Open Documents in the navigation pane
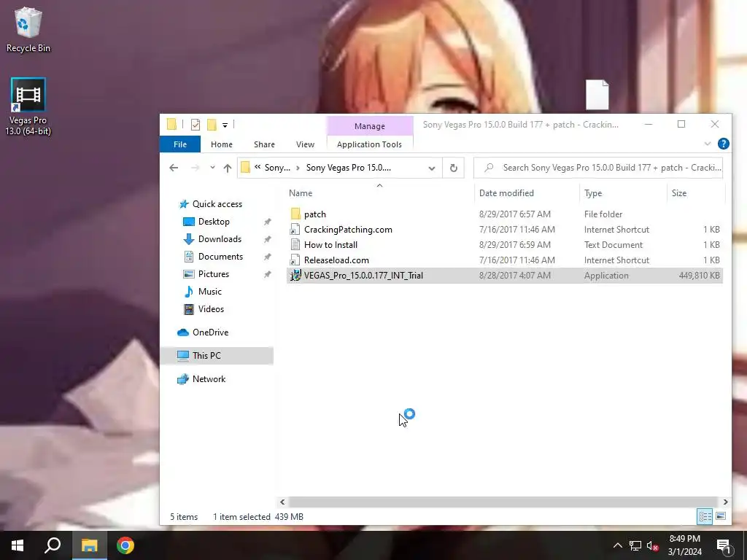747x560 pixels. pos(220,257)
